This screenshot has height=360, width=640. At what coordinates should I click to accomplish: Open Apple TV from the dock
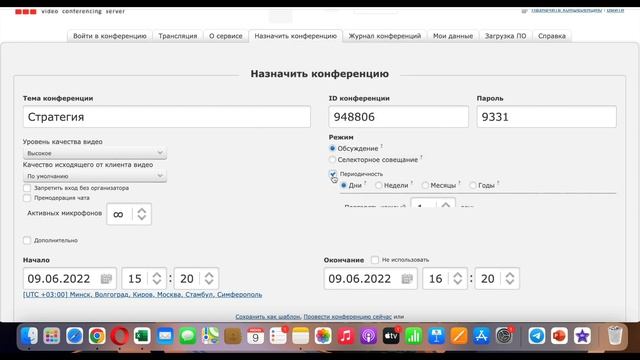pyautogui.click(x=391, y=336)
